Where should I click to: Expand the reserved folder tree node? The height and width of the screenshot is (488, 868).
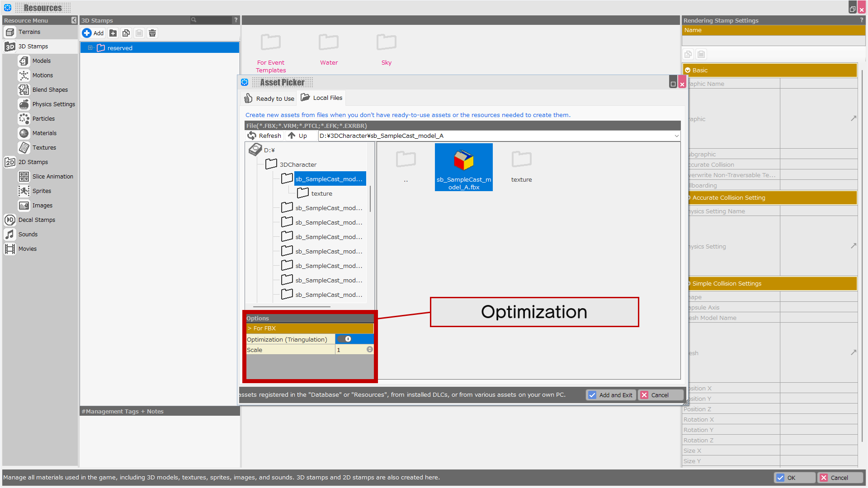(x=90, y=48)
